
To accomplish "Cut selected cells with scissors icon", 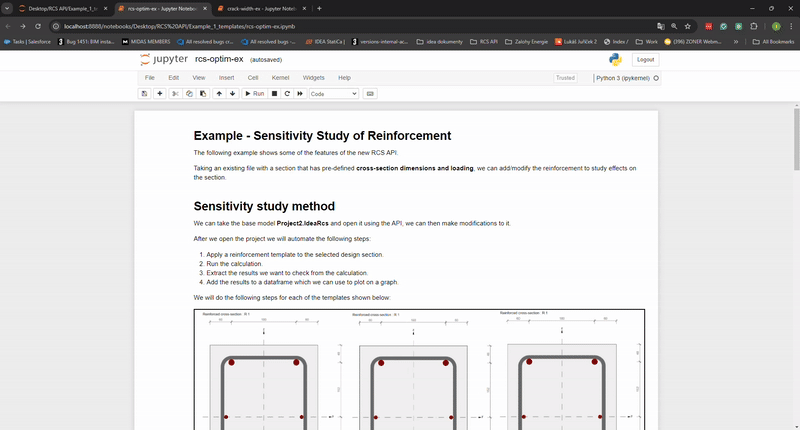I will [x=175, y=93].
